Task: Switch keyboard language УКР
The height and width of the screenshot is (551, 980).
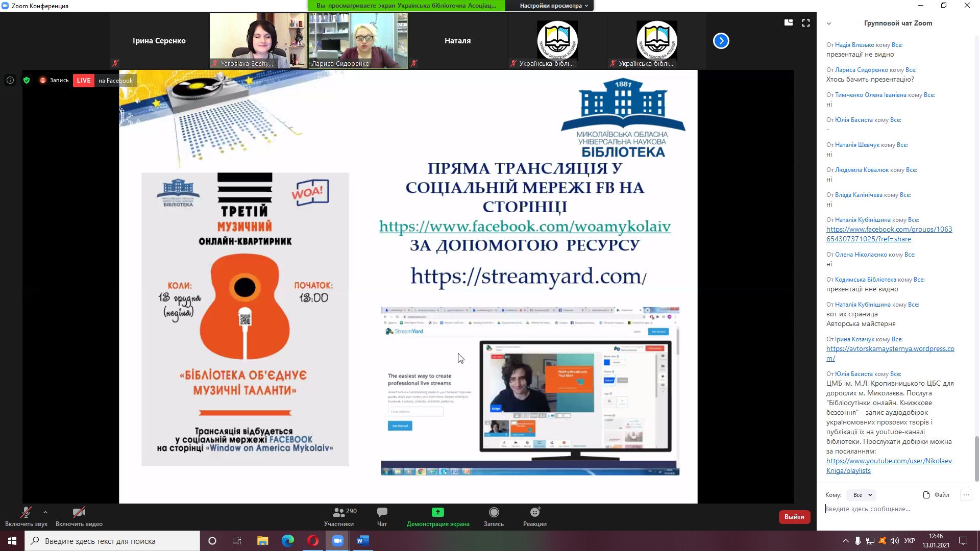Action: (910, 541)
